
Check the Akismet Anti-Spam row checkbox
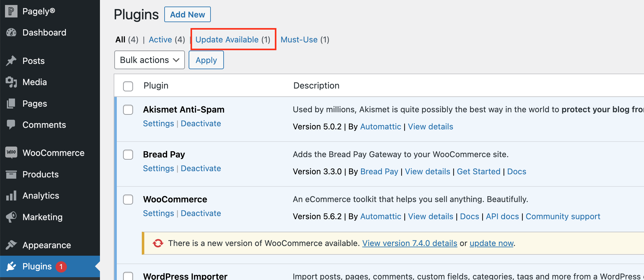(128, 110)
